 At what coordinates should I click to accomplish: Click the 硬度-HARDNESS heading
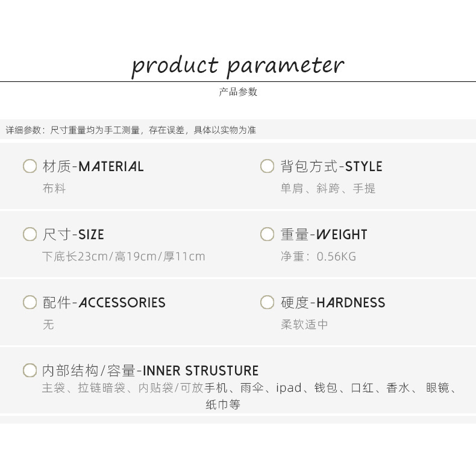[x=333, y=302]
